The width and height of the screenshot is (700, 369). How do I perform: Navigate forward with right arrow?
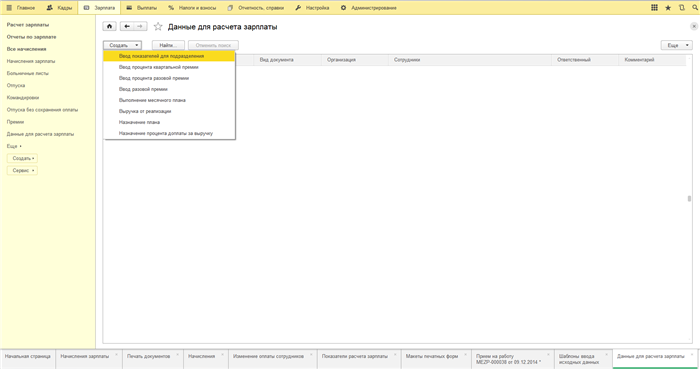pyautogui.click(x=140, y=26)
